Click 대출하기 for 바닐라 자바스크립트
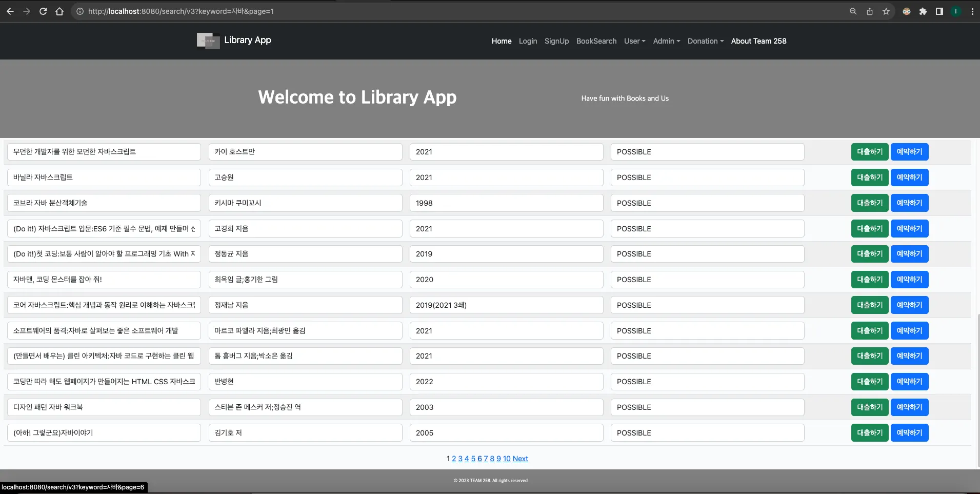 coord(869,177)
